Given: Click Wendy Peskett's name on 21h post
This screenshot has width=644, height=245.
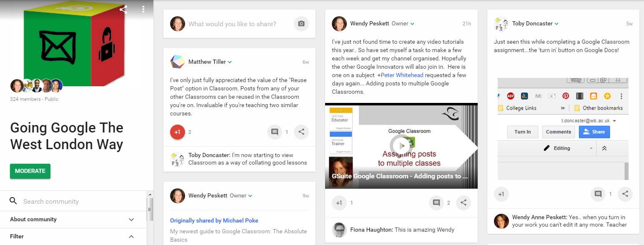Looking at the screenshot, I should 370,23.
